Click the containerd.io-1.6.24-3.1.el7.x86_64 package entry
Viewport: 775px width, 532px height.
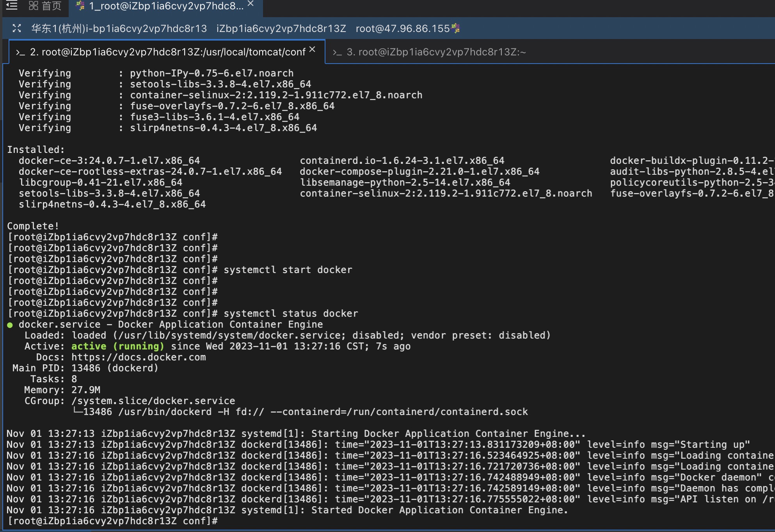point(402,161)
